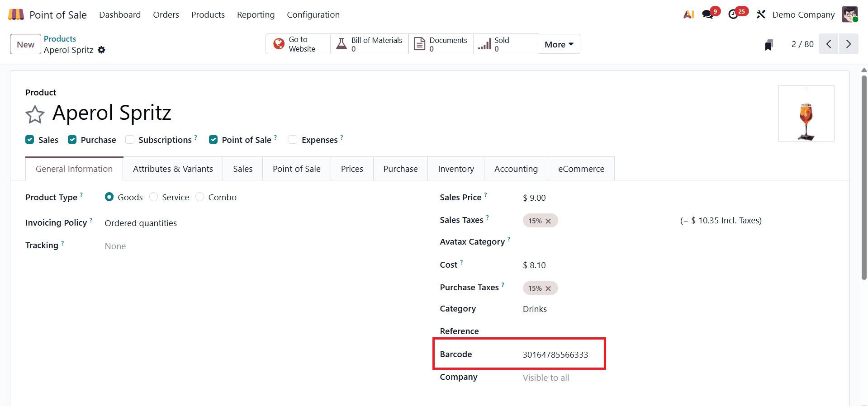Open the Orders menu
The height and width of the screenshot is (406, 868).
coord(166,14)
